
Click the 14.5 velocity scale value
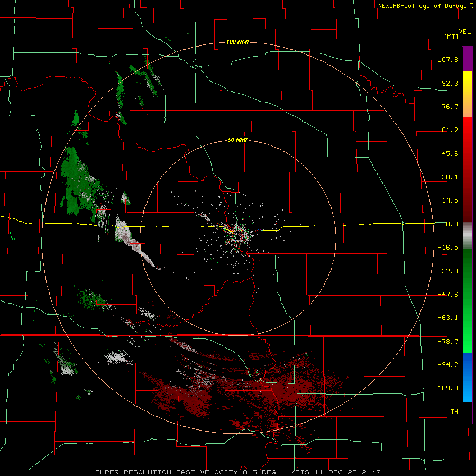click(450, 200)
